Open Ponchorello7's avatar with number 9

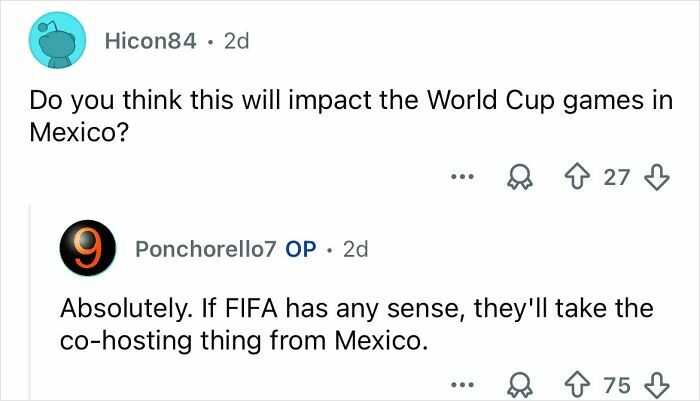(89, 250)
